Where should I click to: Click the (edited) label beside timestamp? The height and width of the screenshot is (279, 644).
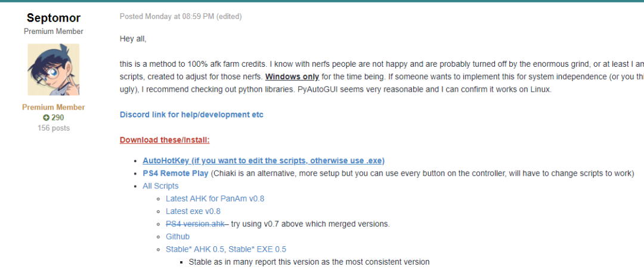229,17
